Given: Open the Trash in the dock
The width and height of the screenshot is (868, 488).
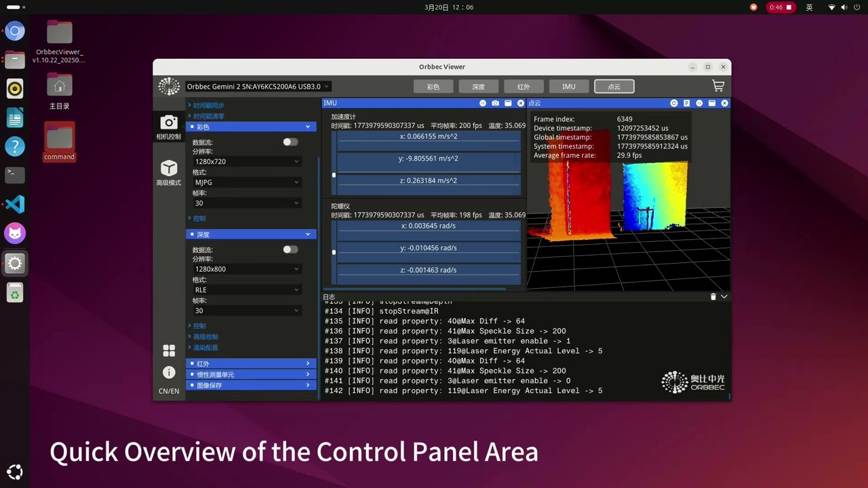Looking at the screenshot, I should coord(15,293).
